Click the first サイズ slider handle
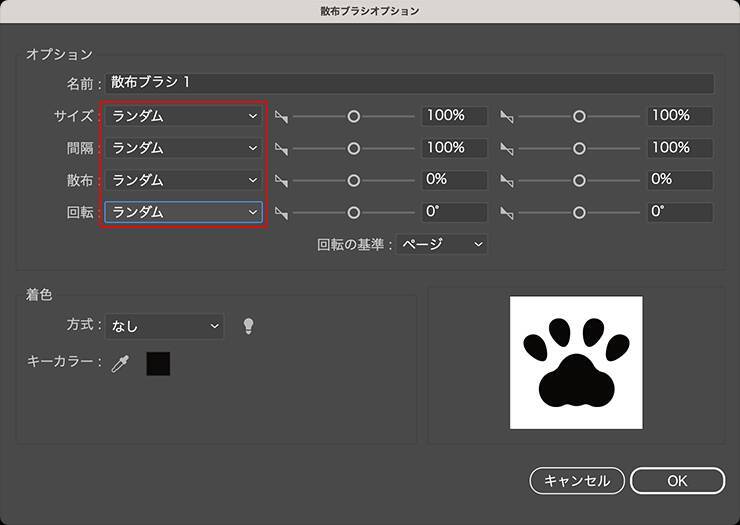Viewport: 740px width, 525px height. coord(353,116)
